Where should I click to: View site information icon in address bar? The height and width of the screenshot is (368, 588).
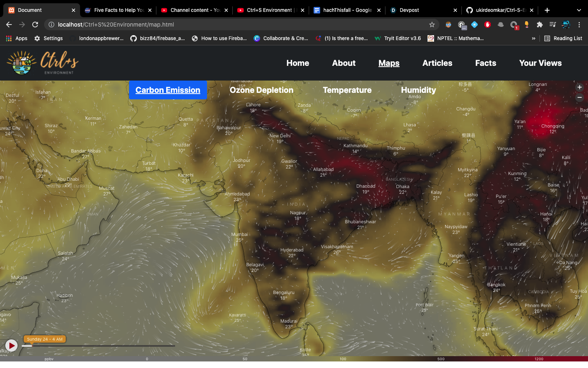pos(51,25)
